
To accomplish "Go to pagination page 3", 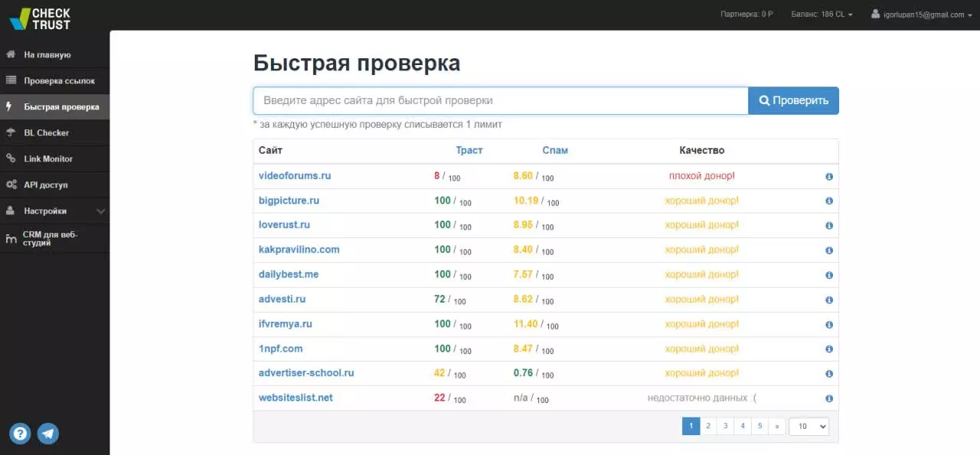I will click(725, 426).
